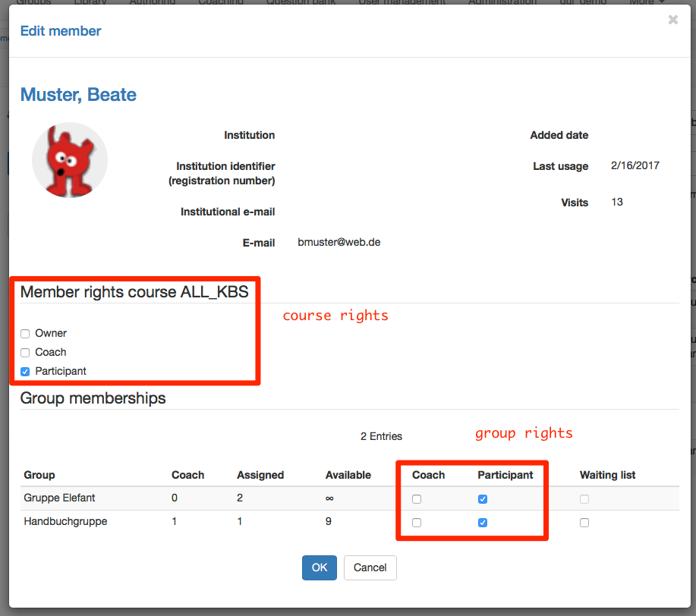Remove Participant from Handbuchgruppe
Viewport: 696px width, 616px height.
[483, 523]
